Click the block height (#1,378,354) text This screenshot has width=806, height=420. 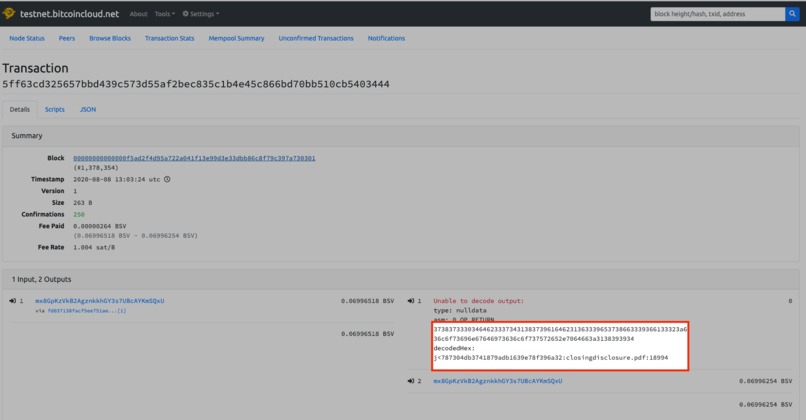coord(96,168)
